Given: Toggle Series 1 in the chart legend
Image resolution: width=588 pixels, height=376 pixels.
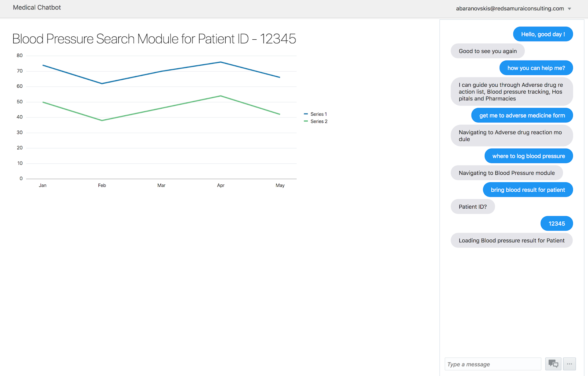Looking at the screenshot, I should (319, 114).
